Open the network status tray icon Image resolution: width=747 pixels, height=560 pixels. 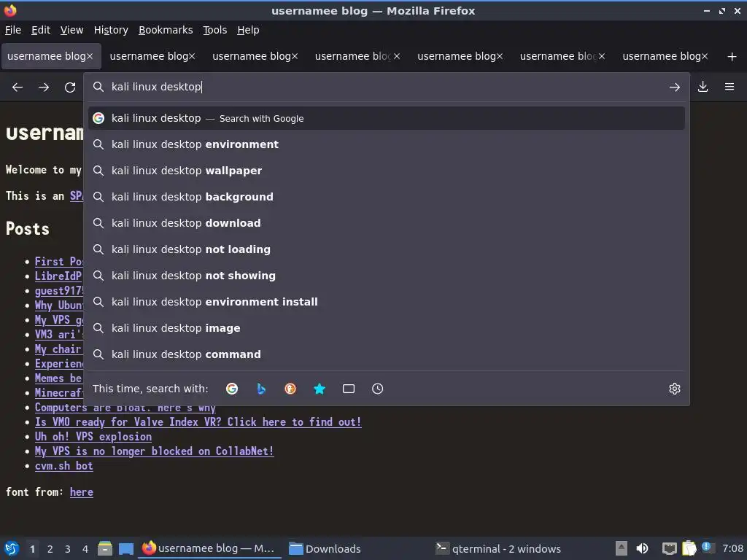click(670, 548)
